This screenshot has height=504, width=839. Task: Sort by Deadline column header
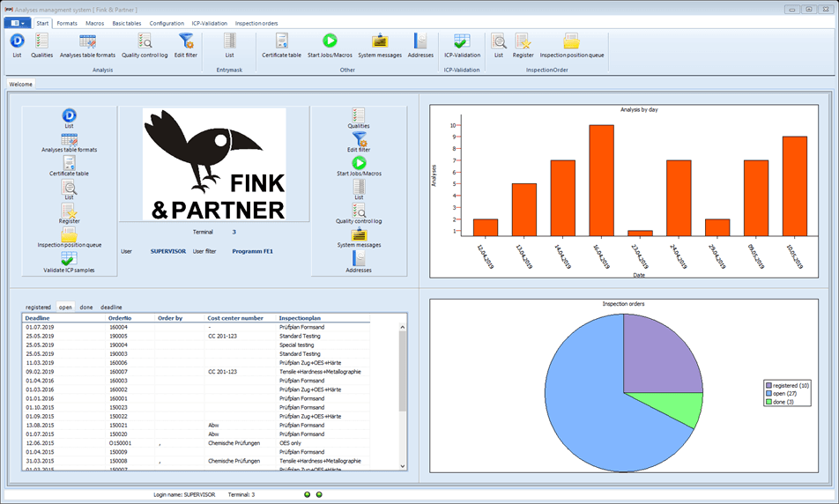pos(64,318)
